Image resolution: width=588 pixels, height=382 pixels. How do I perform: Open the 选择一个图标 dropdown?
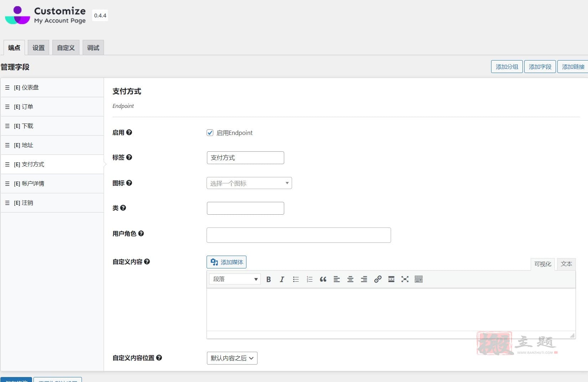tap(249, 183)
